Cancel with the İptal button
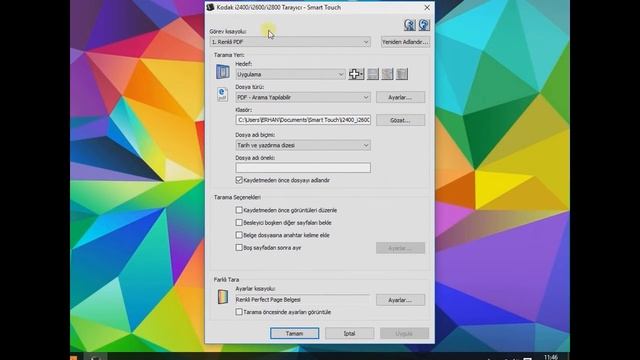 [349, 333]
